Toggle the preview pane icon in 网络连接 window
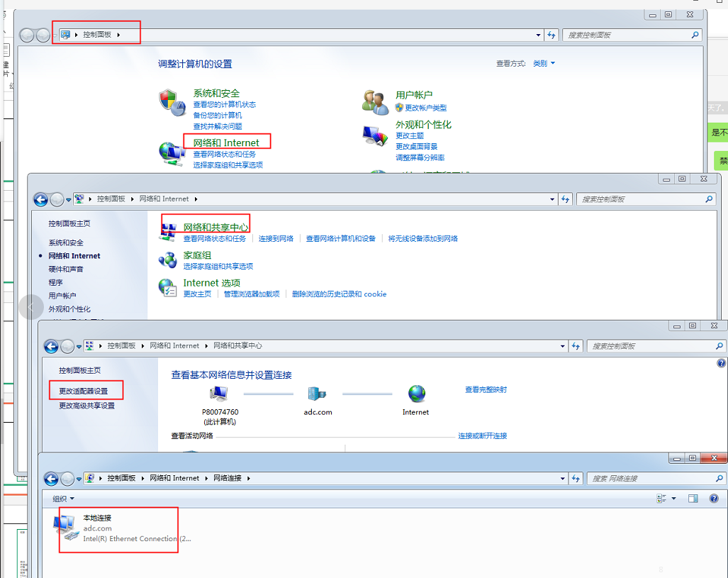This screenshot has height=578, width=728. [x=693, y=499]
